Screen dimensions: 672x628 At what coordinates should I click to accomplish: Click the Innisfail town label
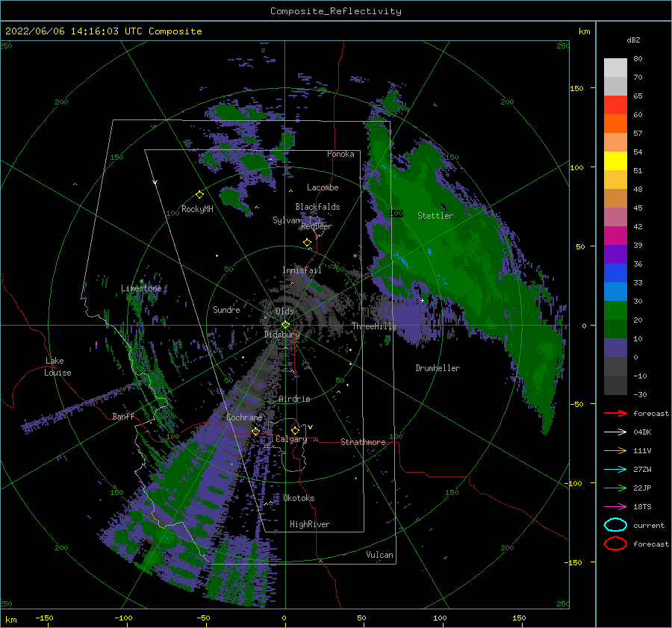point(302,270)
